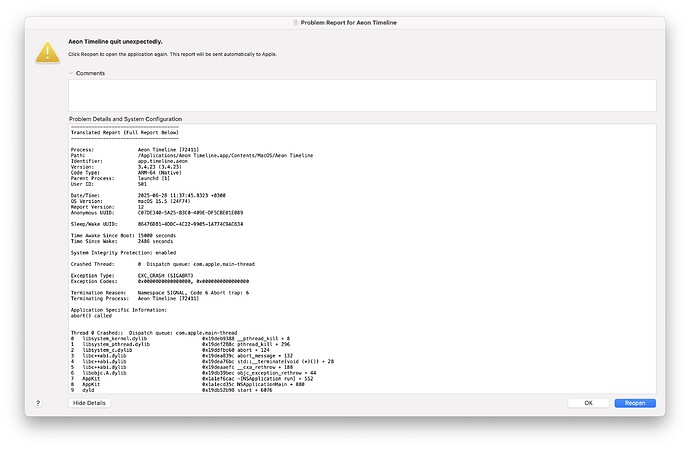The image size is (690, 449).
Task: Click the Path line of the report
Action: coord(192,155)
